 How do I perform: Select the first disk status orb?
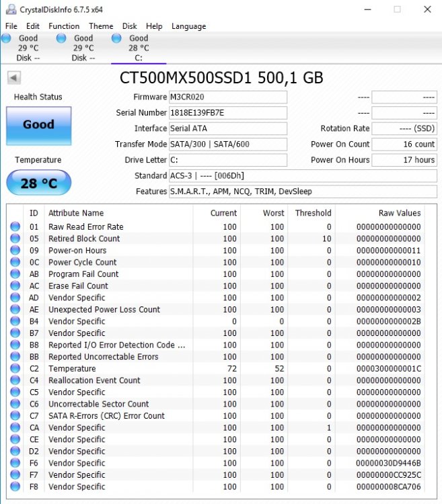(7, 39)
